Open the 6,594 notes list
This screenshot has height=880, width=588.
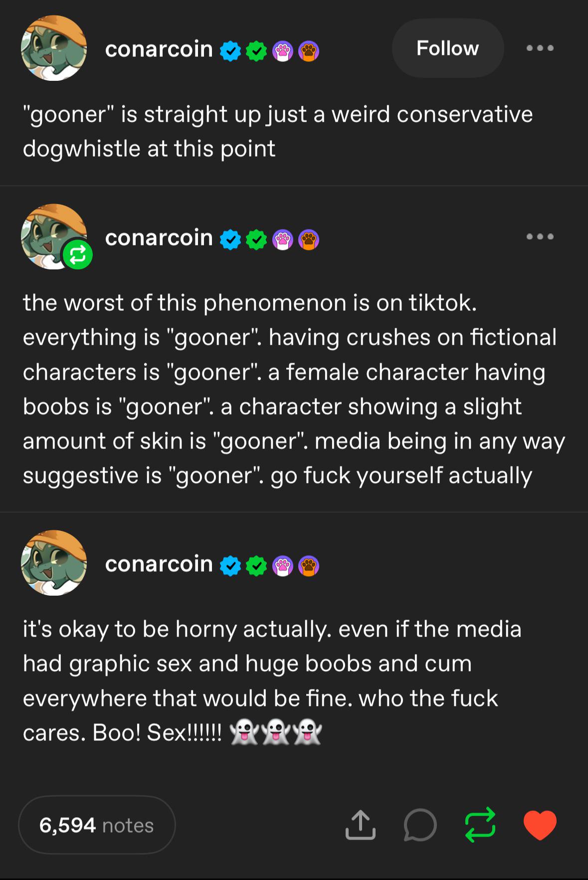tap(97, 825)
